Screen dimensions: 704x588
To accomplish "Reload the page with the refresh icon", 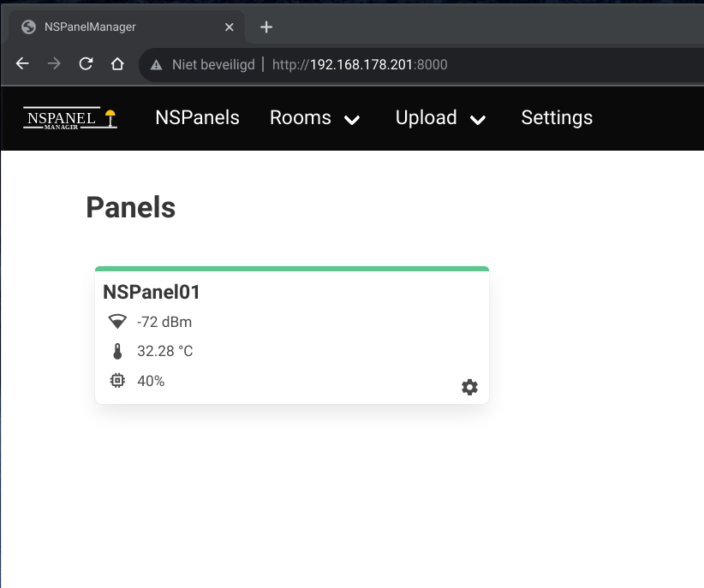I will pos(86,64).
